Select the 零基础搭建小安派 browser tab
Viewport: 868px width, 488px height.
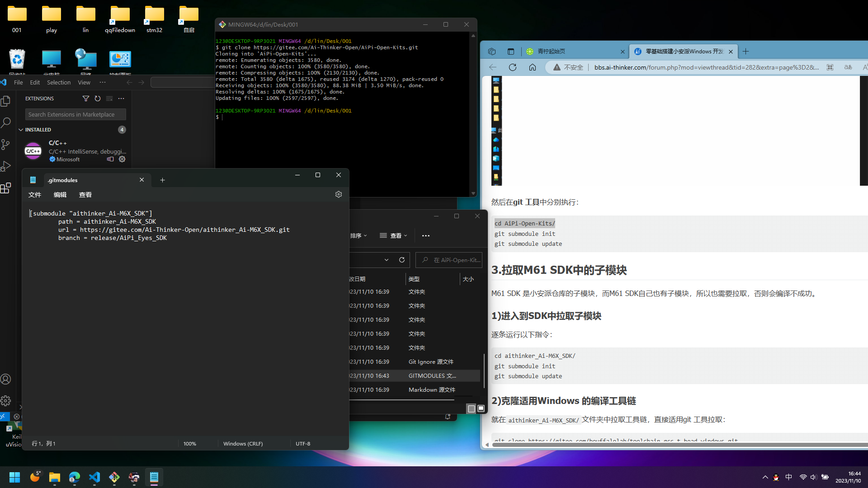tap(684, 52)
